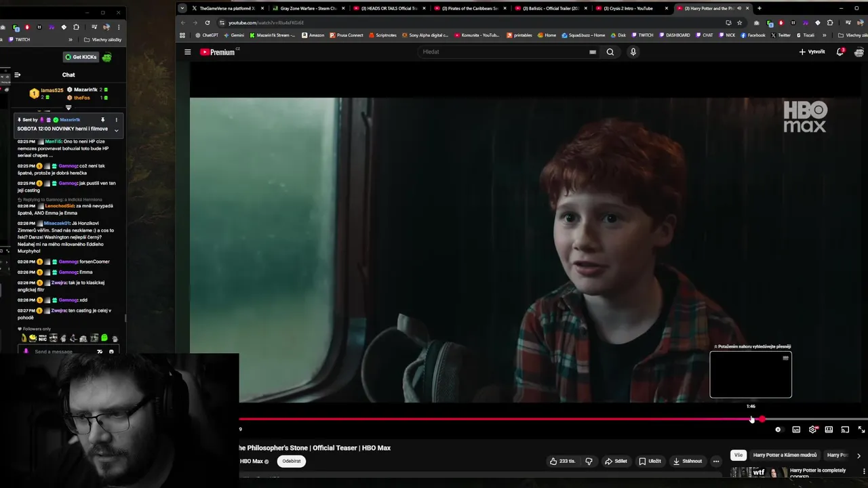The image size is (868, 488).
Task: Switch to Gray Zone Warfare Steam tab
Action: 305,8
